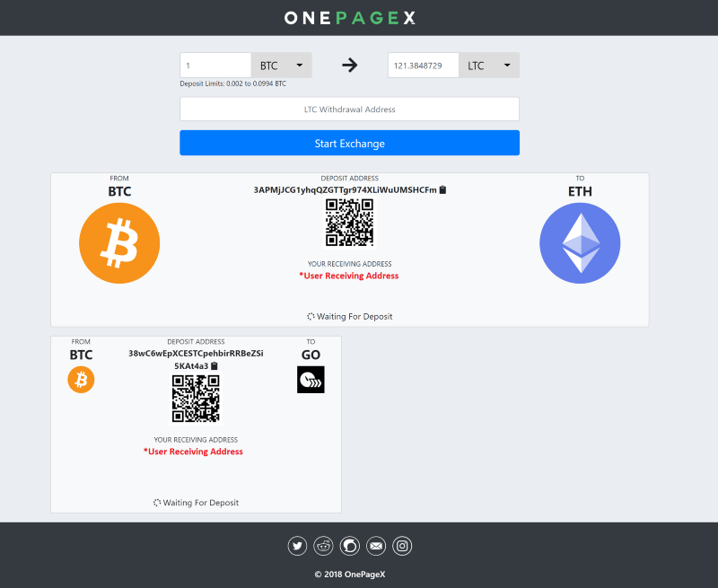This screenshot has height=588, width=718.
Task: Click the Deposit Limits text under the BTC field
Action: [233, 83]
